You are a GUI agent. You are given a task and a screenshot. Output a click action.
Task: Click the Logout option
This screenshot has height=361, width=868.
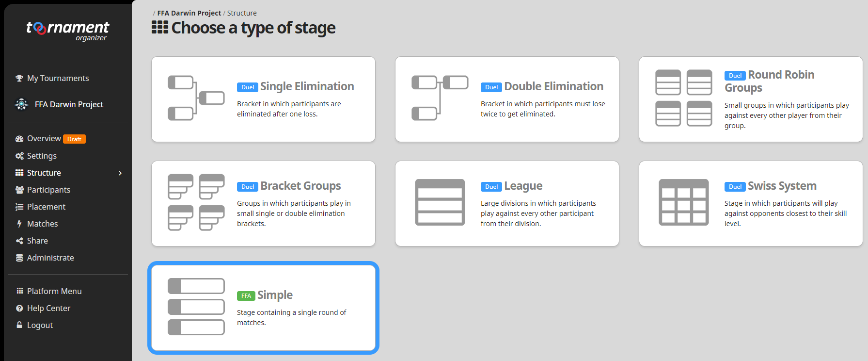pos(40,325)
